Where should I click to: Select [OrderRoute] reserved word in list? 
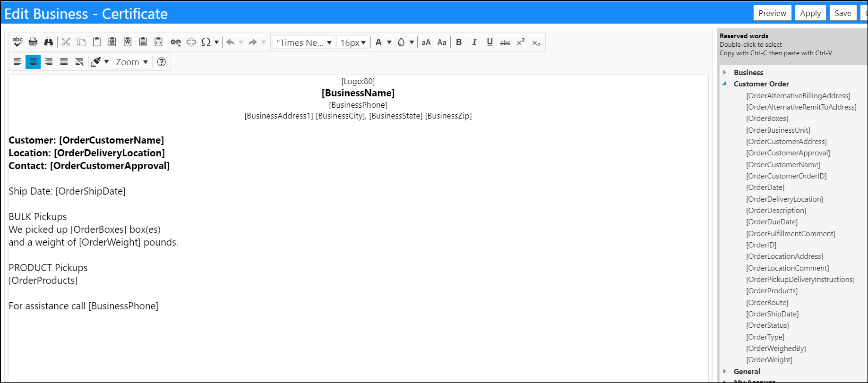pyautogui.click(x=767, y=302)
